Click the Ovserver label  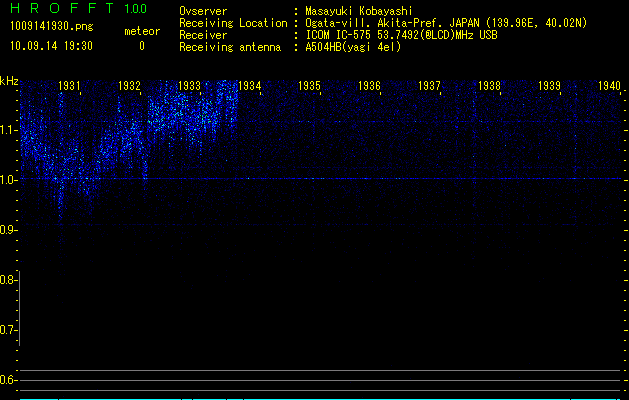coord(203,11)
